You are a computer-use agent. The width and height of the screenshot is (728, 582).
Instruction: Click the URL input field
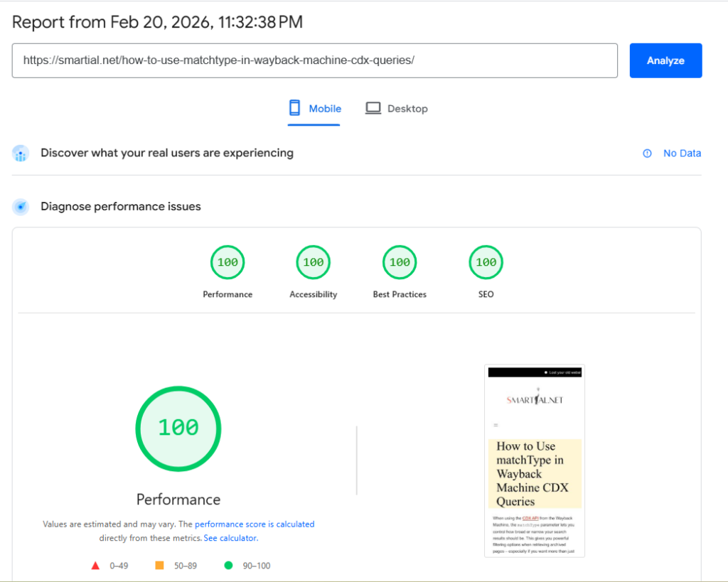[x=314, y=60]
